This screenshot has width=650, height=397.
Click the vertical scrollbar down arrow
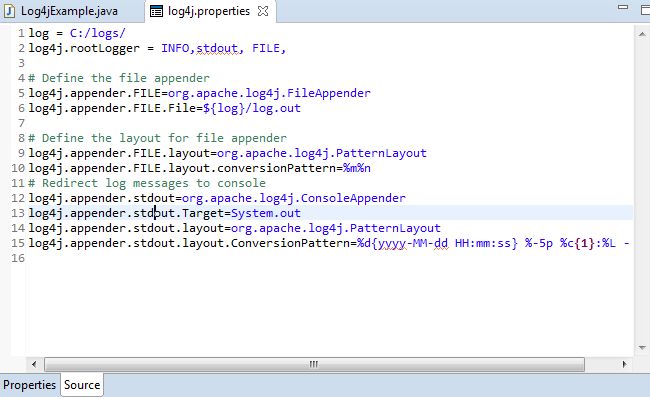tap(642, 348)
